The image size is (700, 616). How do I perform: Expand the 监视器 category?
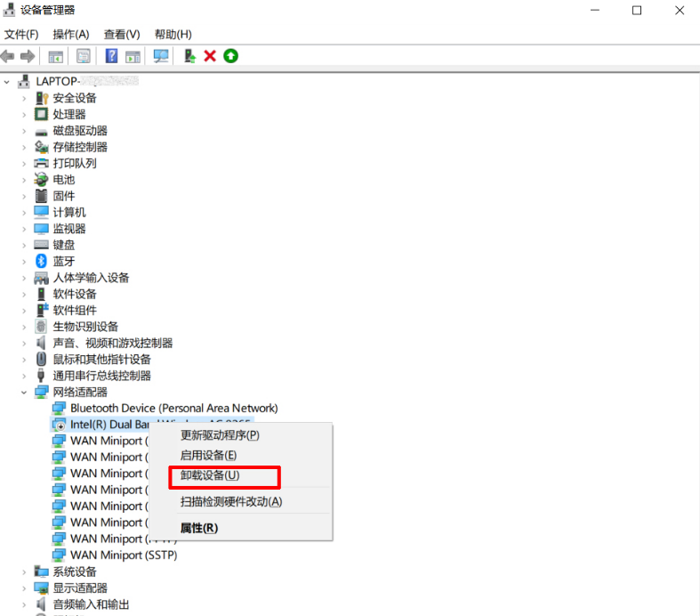24,229
